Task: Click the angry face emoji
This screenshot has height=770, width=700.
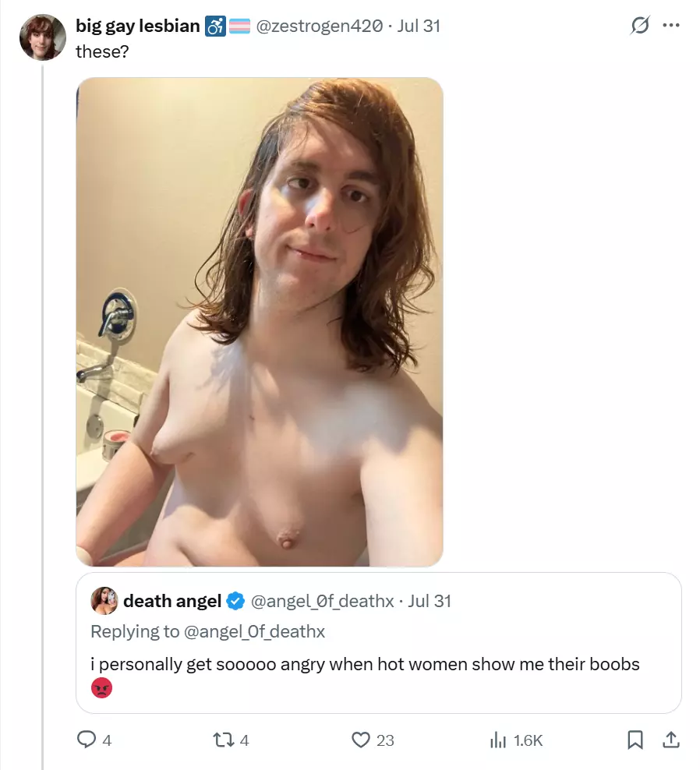Action: pos(101,688)
